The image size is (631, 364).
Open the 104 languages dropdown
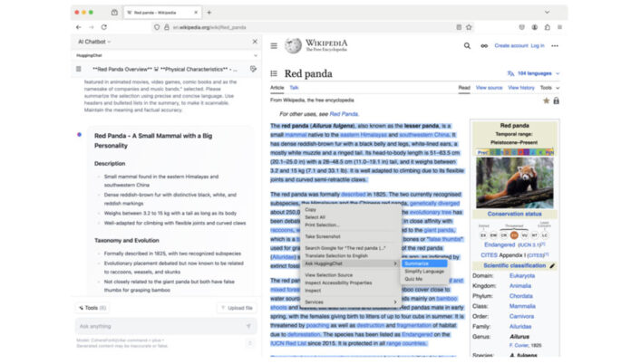tap(533, 73)
